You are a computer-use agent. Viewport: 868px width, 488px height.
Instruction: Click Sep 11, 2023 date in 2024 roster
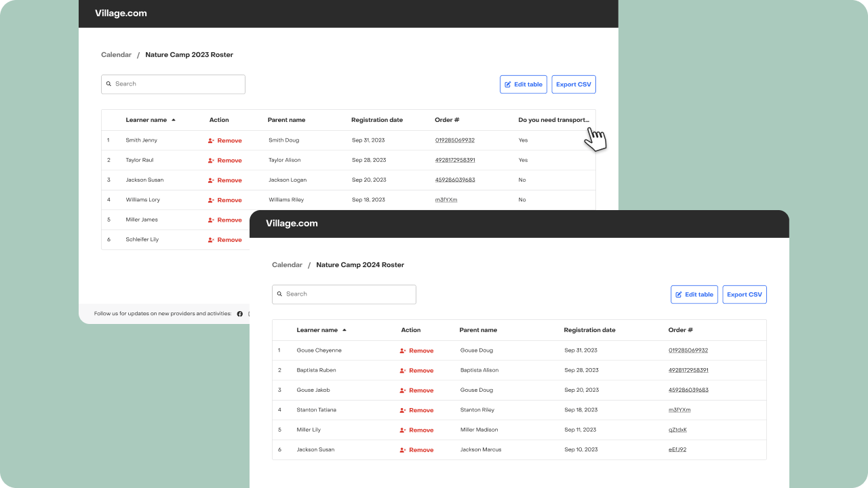[580, 430]
